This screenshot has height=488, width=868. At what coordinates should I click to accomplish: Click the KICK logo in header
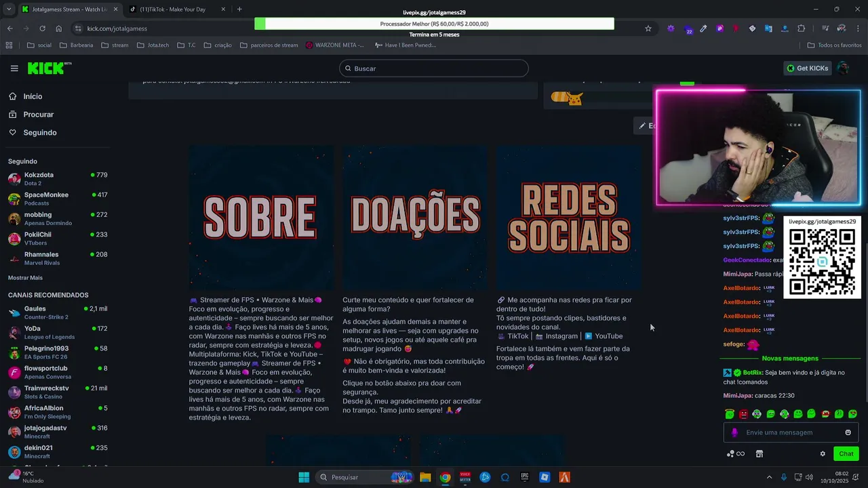point(49,68)
